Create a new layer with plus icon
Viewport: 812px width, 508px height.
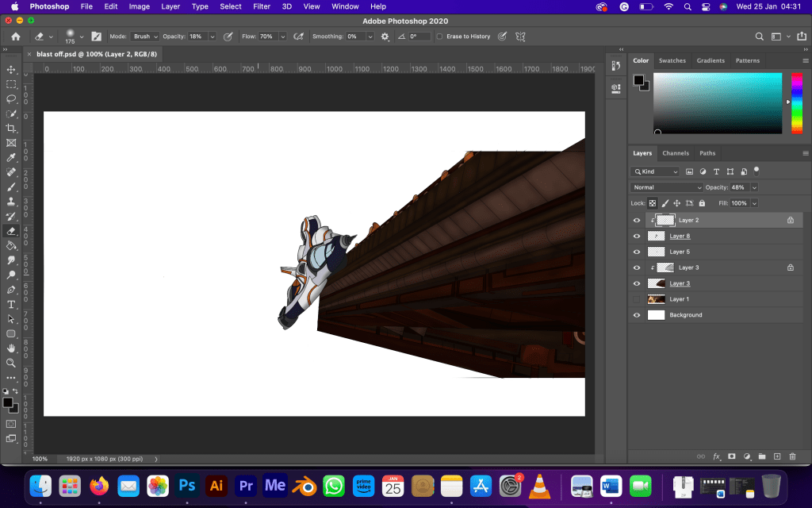tap(777, 456)
